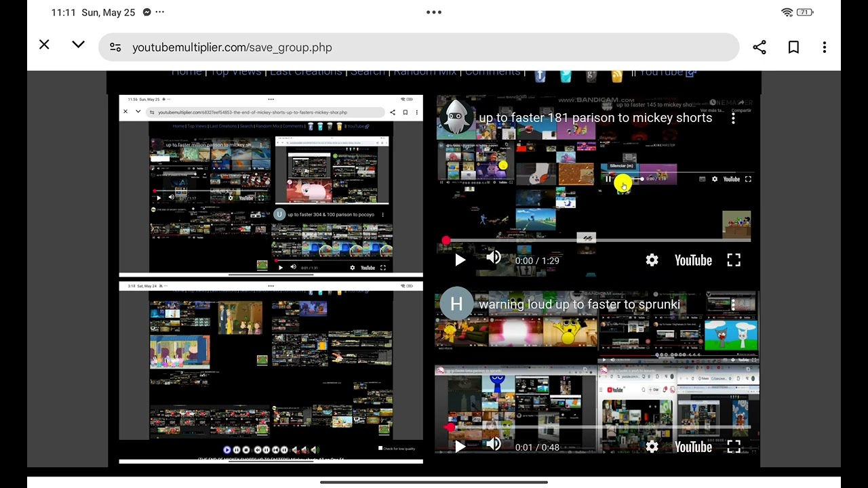Click the top-left video showing mickey-shor.php screenshot

[x=271, y=186]
